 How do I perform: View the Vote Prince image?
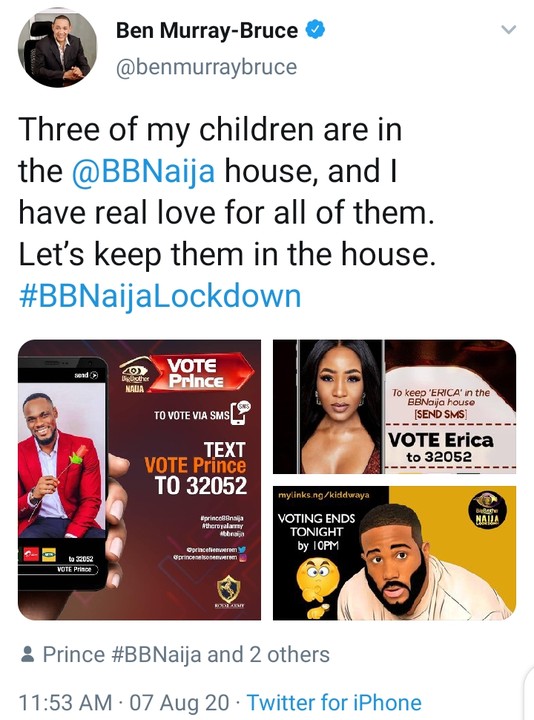(x=140, y=480)
